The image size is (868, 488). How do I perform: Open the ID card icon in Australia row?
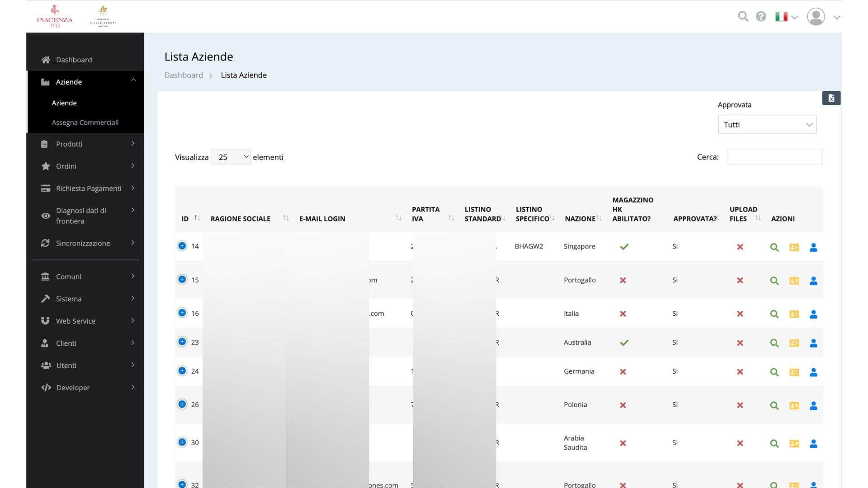[x=794, y=343]
